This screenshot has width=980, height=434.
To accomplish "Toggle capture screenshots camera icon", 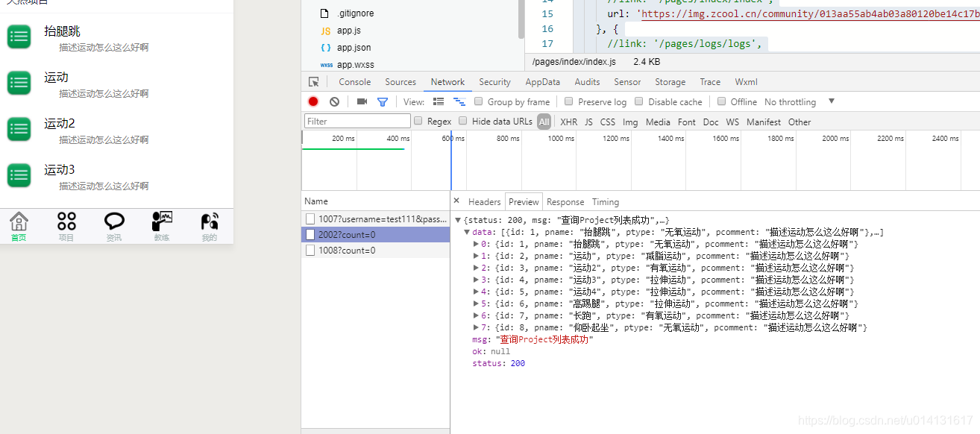I will point(362,101).
